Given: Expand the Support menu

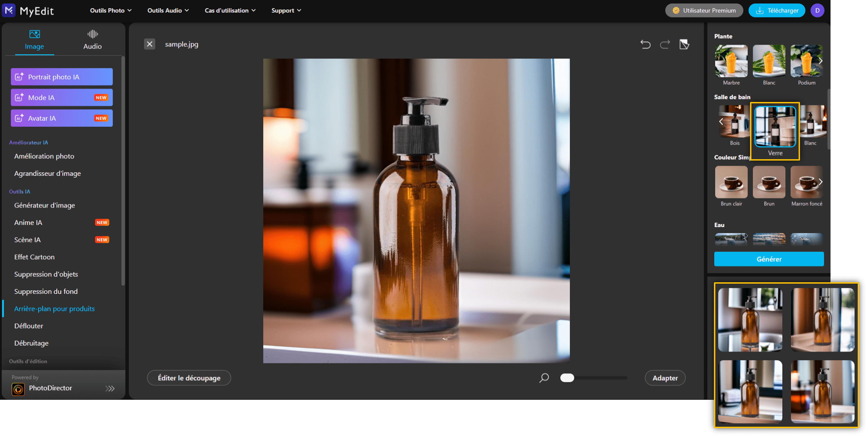Looking at the screenshot, I should [286, 11].
